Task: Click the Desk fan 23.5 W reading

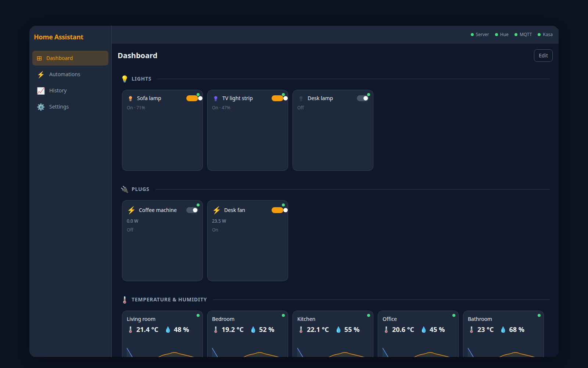Action: click(219, 221)
